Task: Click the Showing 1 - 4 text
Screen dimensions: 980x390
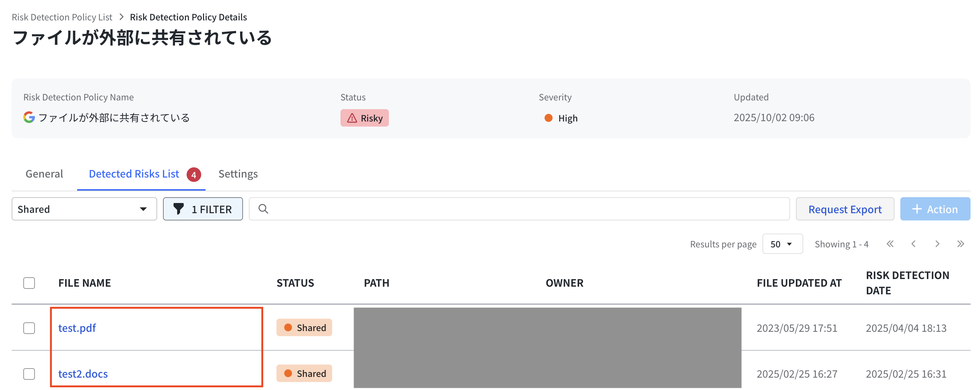Action: [x=841, y=244]
